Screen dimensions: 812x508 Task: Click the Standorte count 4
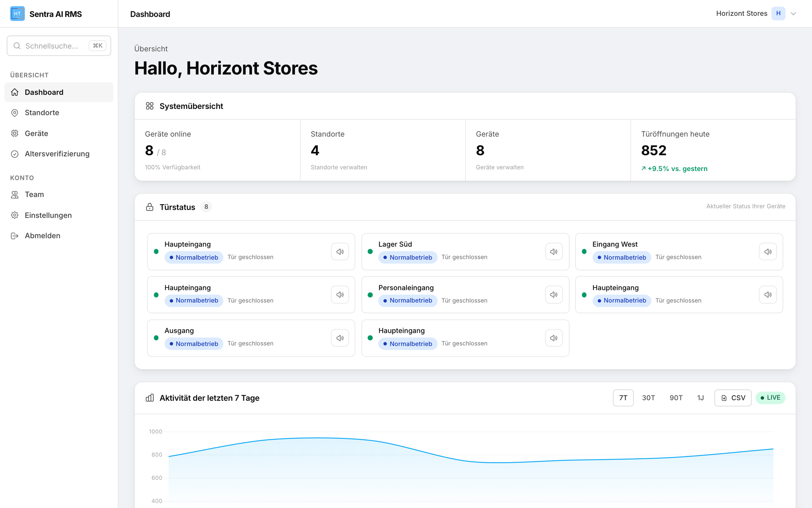315,150
